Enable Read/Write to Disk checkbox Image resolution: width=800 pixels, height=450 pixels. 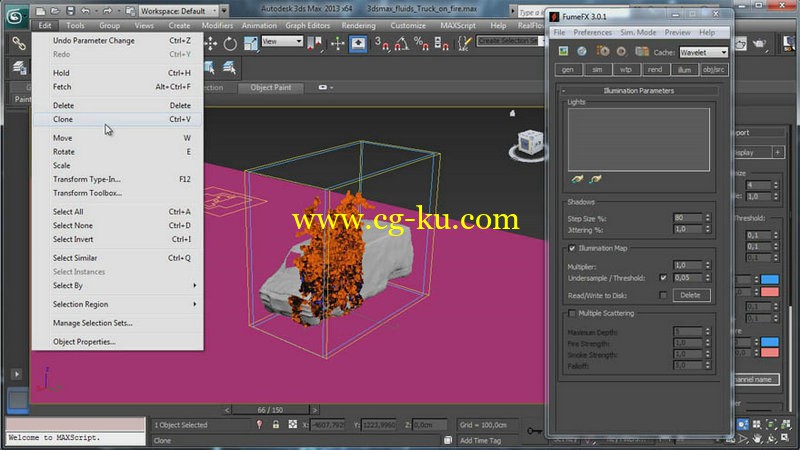[x=663, y=295]
